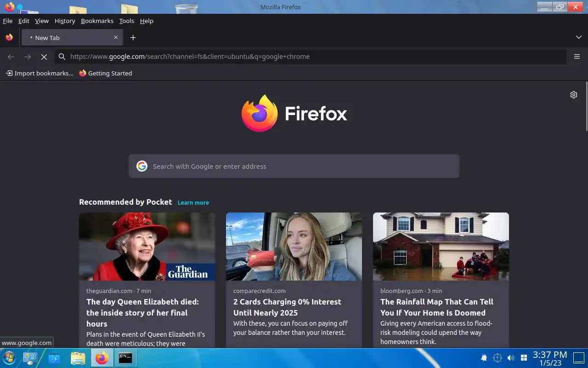Open the notifications bell tray icon

[484, 358]
